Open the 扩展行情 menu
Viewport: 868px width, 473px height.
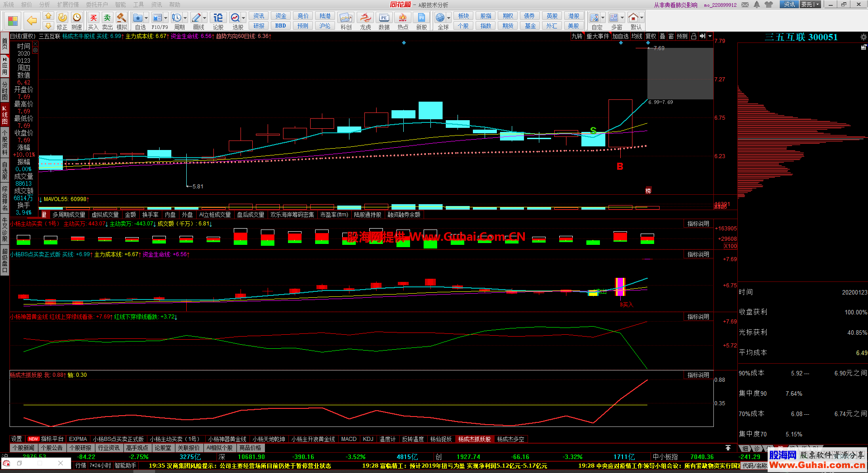(x=68, y=5)
